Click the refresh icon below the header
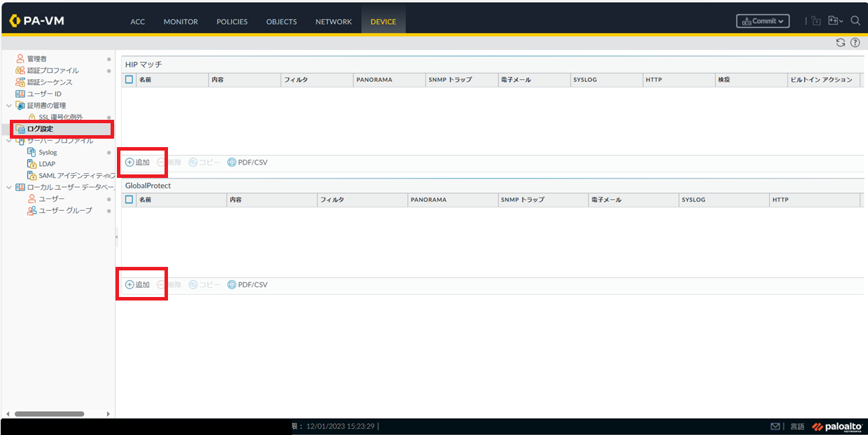The width and height of the screenshot is (868, 435). pos(841,43)
